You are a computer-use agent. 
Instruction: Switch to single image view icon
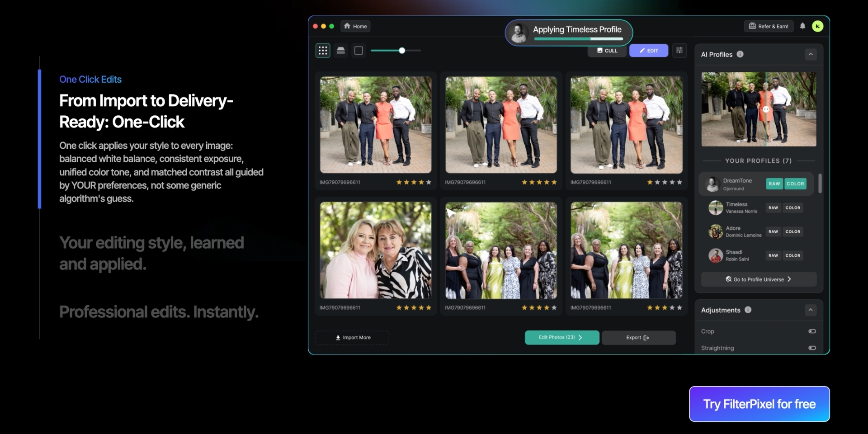(359, 51)
